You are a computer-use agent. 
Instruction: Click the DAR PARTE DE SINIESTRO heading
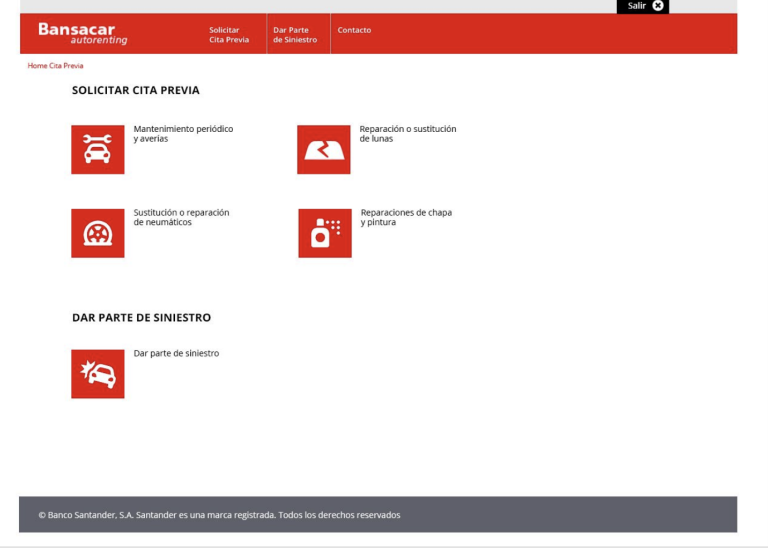(142, 317)
